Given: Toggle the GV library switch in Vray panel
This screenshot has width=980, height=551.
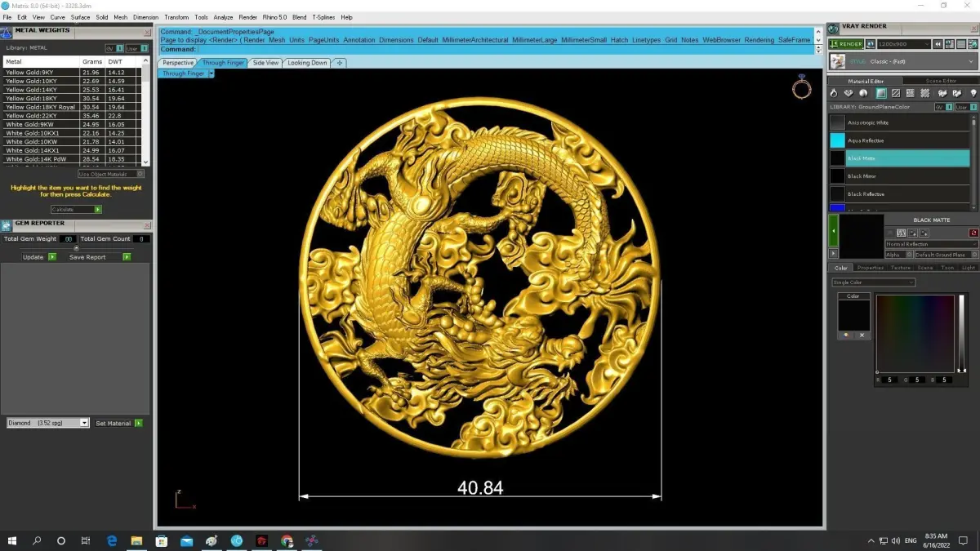Looking at the screenshot, I should 942,107.
